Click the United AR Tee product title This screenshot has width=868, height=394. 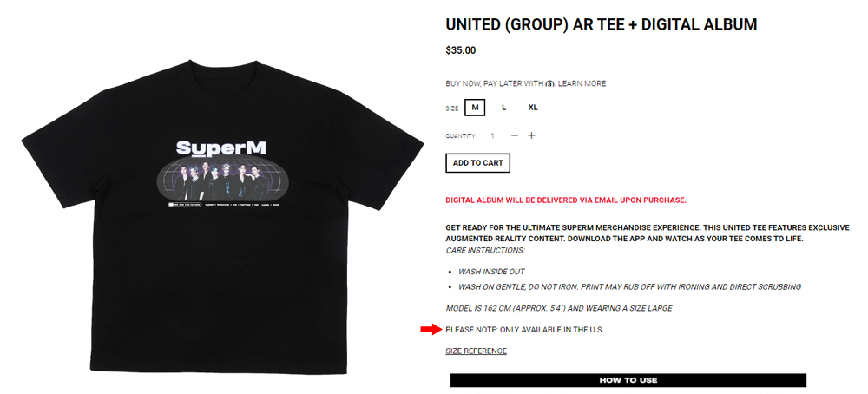click(x=602, y=24)
